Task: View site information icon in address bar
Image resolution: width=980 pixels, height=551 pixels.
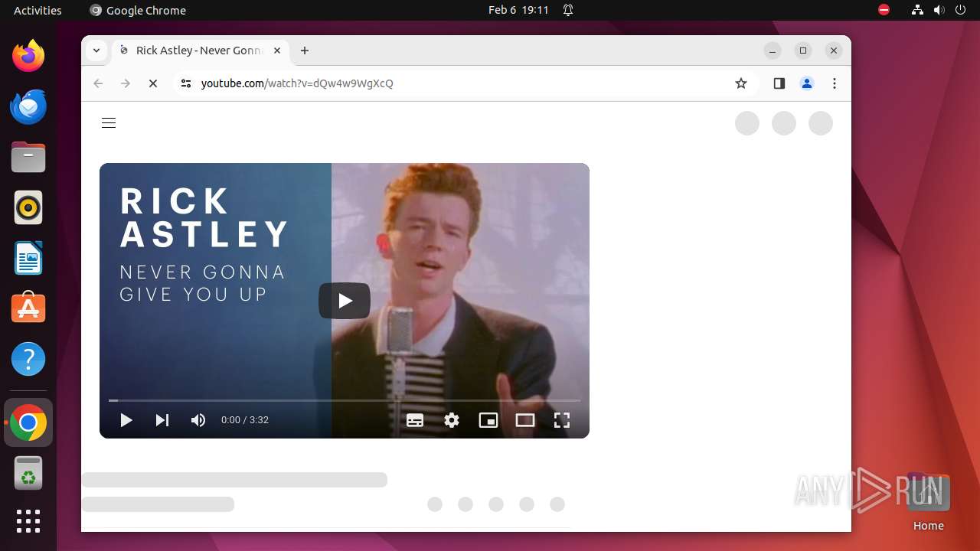Action: tap(185, 83)
